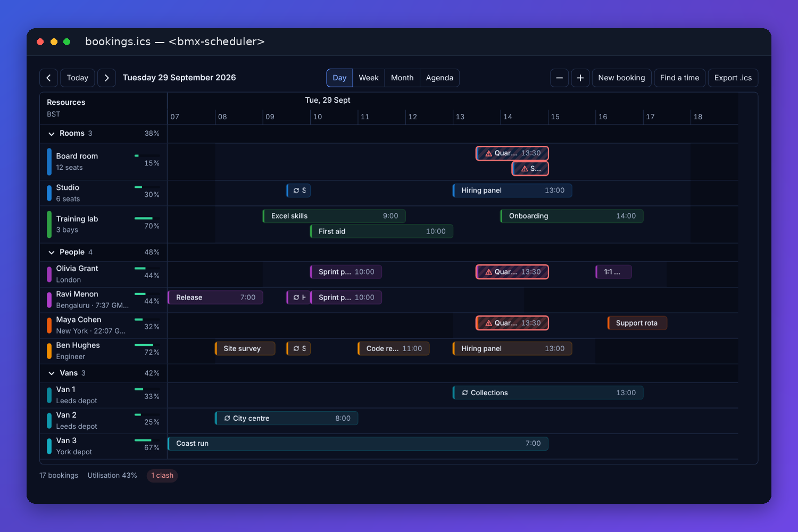
Task: Open Olivia Grant's clashing Quar... 13:30 booking
Action: tap(512, 272)
